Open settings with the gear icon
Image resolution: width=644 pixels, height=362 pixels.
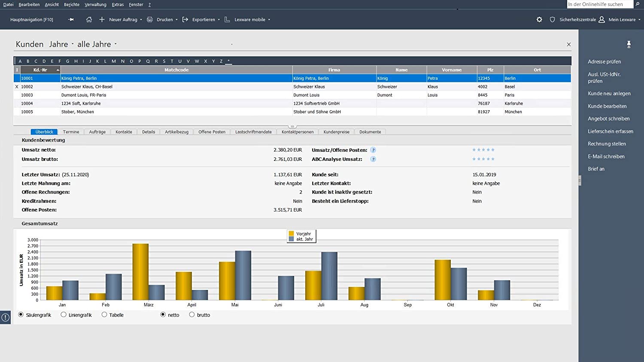pyautogui.click(x=539, y=20)
